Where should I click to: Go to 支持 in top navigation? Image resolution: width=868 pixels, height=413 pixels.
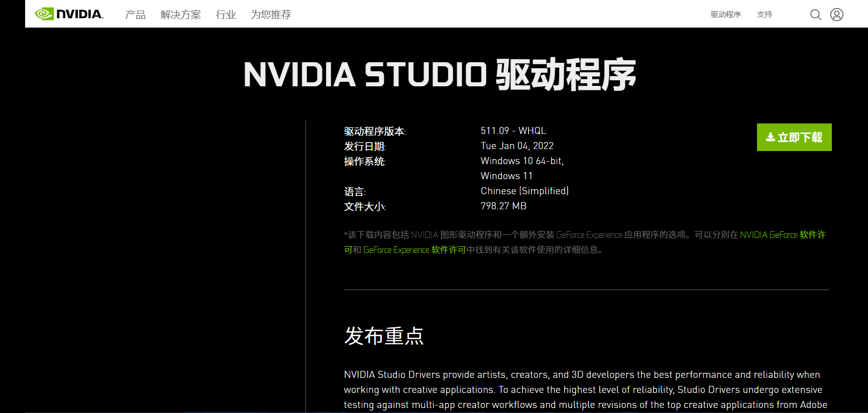[x=765, y=15]
